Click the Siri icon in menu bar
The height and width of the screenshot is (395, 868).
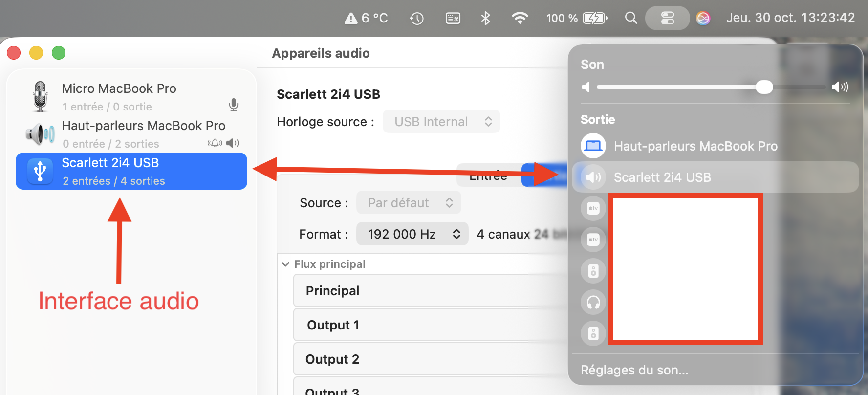click(703, 19)
